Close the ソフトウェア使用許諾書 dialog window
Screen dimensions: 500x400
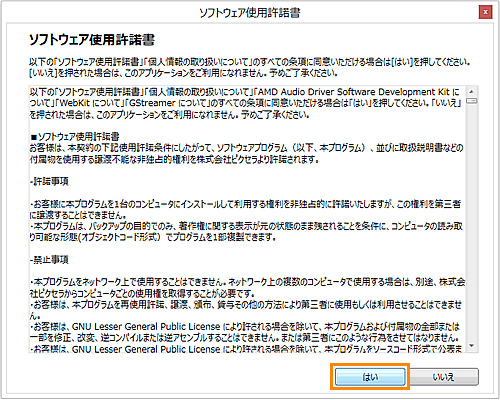tap(485, 12)
